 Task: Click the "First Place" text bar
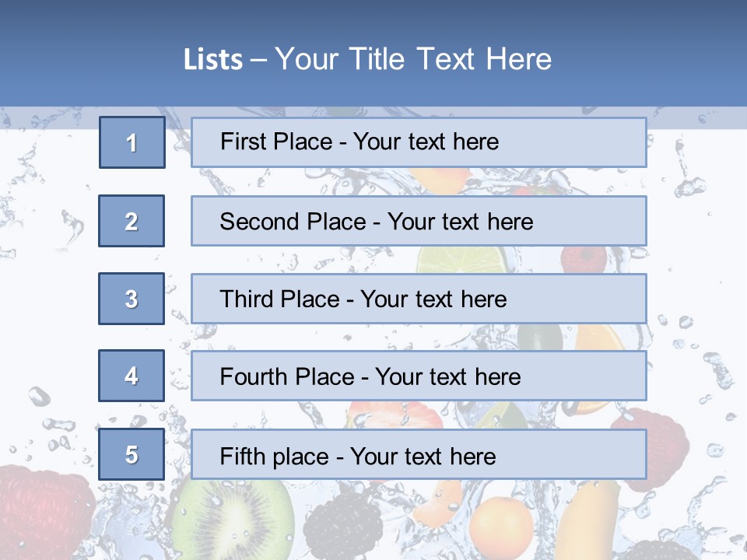(419, 142)
